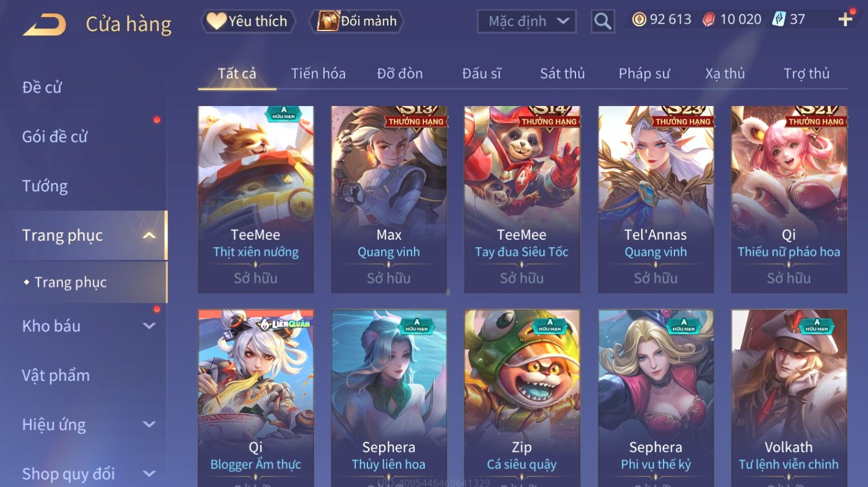Open Yêu thích favorites heart button

[x=248, y=21]
